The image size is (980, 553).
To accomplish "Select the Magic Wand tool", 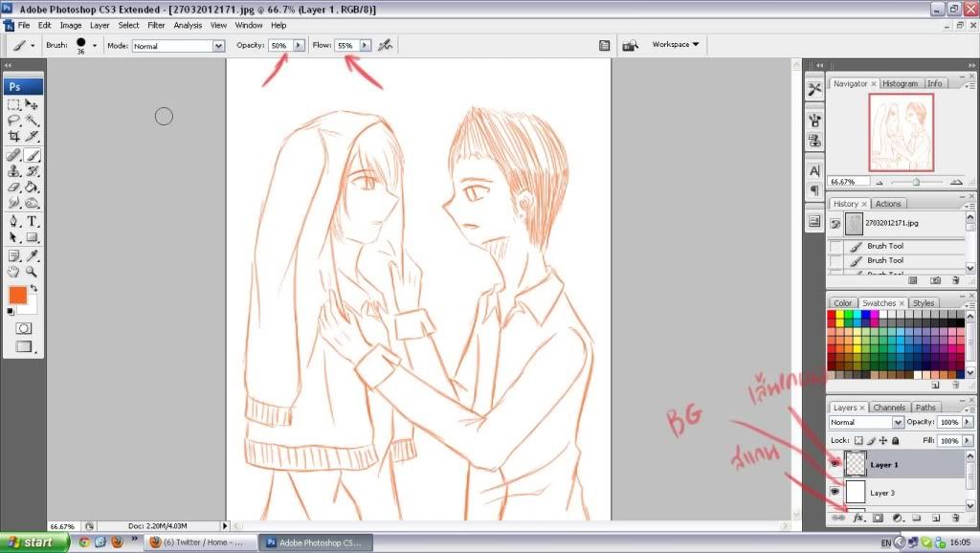I will tap(32, 120).
